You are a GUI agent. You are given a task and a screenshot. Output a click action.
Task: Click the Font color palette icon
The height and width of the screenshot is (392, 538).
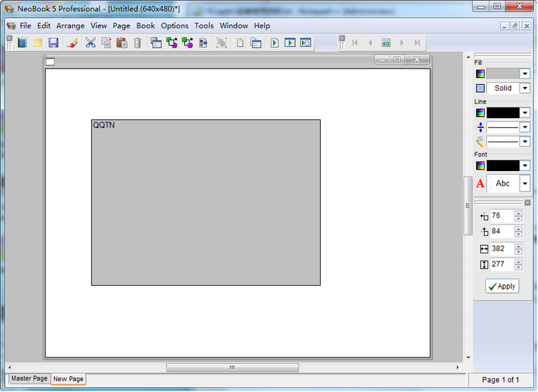pos(480,166)
